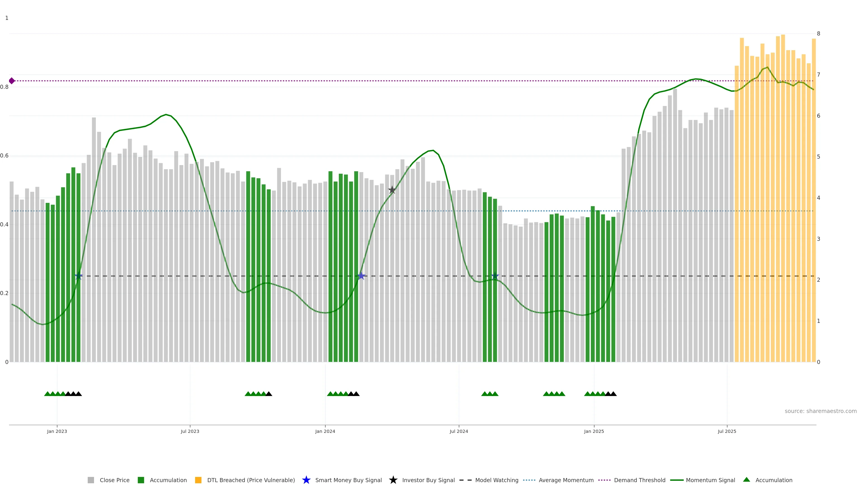
Task: Click the blue Smart Money star near Jan 2024
Action: tap(361, 276)
